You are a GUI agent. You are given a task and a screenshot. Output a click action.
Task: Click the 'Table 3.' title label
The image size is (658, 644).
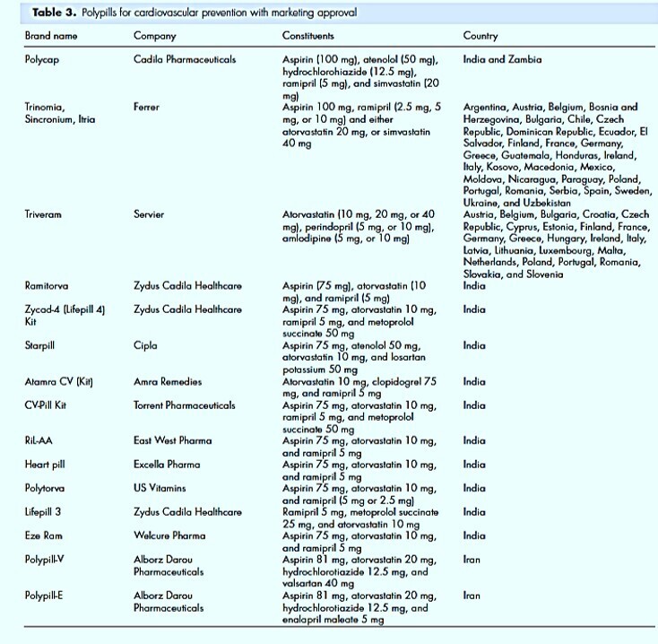point(54,13)
